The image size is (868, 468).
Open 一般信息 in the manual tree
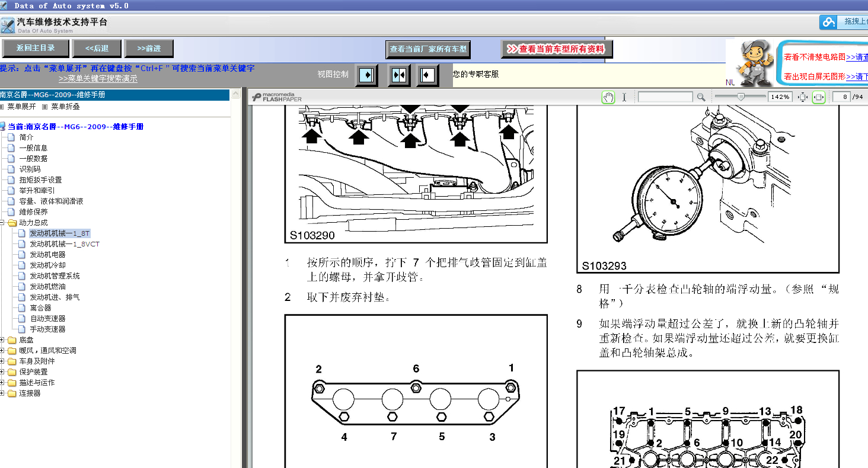[33, 148]
